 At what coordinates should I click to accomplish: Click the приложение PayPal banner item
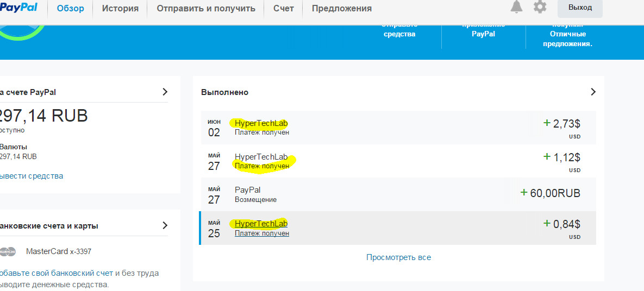[484, 31]
